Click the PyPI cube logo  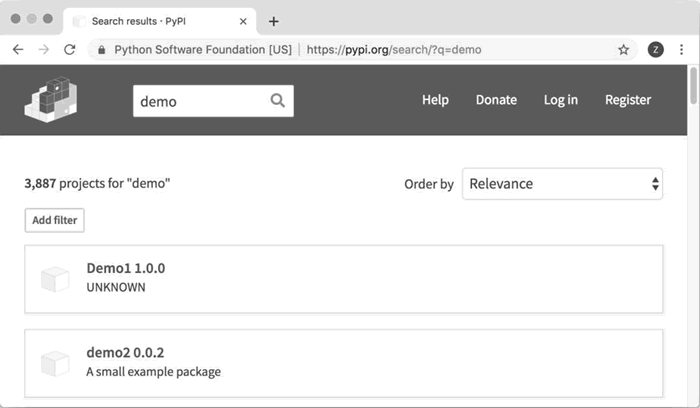tap(50, 100)
